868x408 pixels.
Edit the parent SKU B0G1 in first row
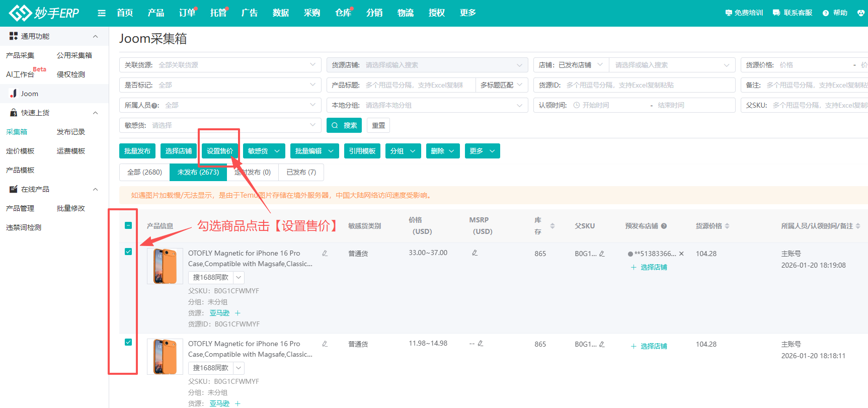(x=602, y=254)
